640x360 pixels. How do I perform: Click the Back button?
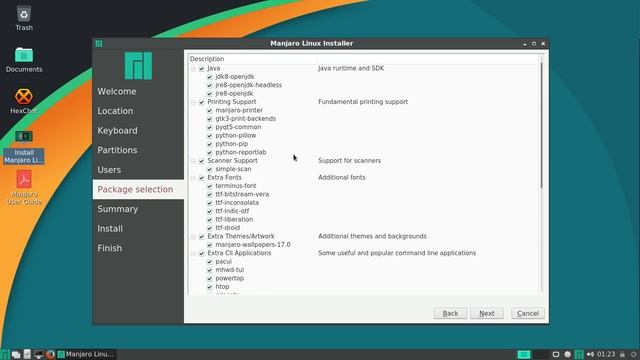(x=450, y=313)
